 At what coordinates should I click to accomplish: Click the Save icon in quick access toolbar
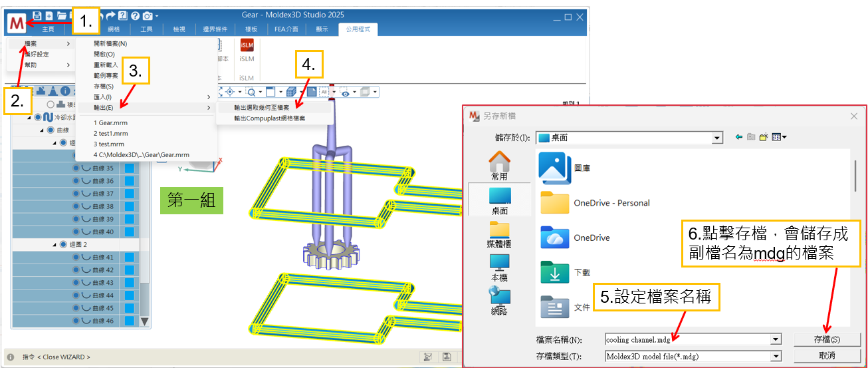[x=37, y=15]
